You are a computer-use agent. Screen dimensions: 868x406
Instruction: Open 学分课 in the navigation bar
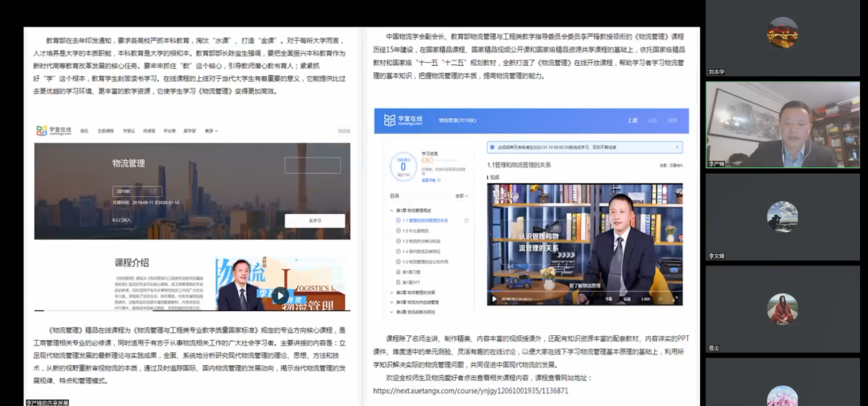pyautogui.click(x=169, y=131)
